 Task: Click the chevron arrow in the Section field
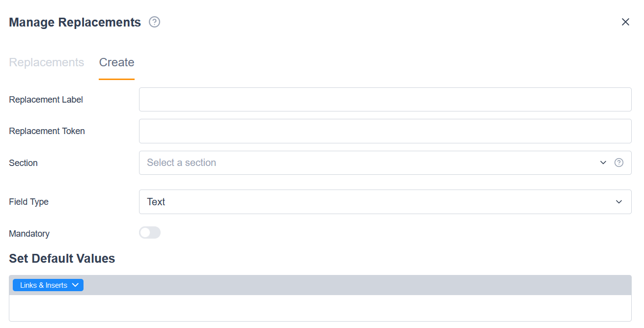pyautogui.click(x=603, y=163)
